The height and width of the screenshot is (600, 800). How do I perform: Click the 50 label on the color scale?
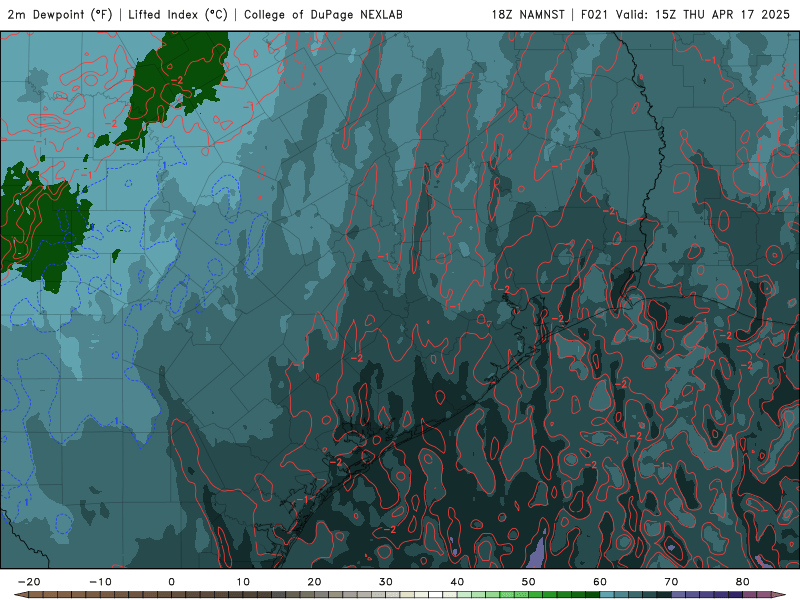click(529, 582)
